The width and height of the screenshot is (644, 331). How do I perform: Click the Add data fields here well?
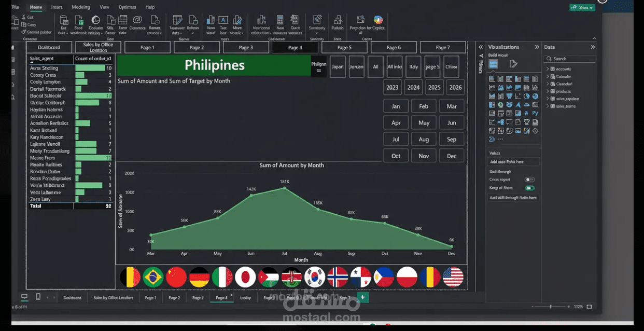click(x=513, y=162)
